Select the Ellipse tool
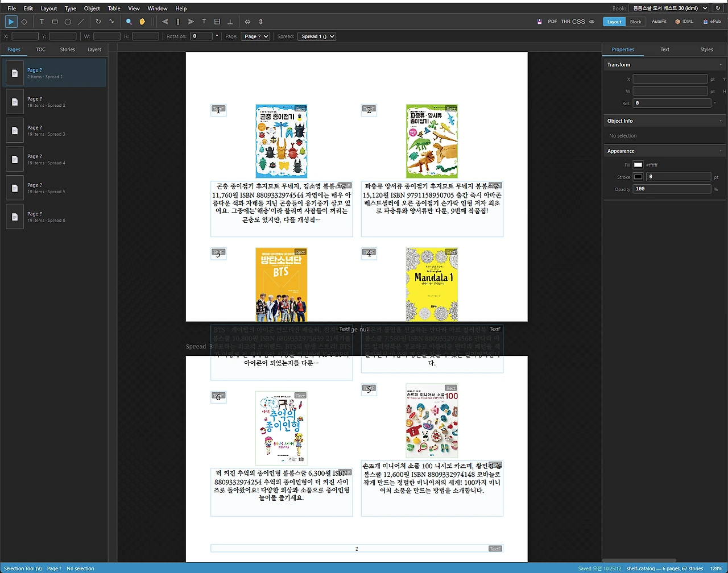The width and height of the screenshot is (728, 573). click(68, 22)
